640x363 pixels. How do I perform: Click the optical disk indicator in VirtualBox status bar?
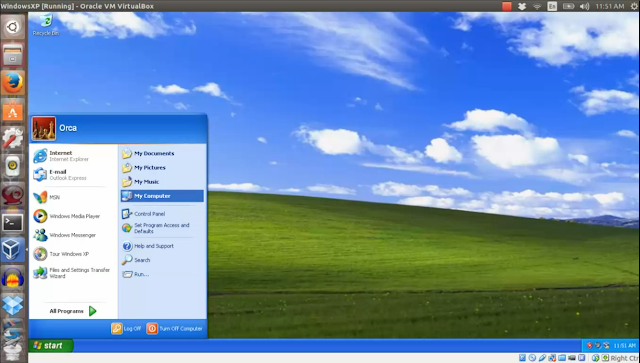point(532,358)
